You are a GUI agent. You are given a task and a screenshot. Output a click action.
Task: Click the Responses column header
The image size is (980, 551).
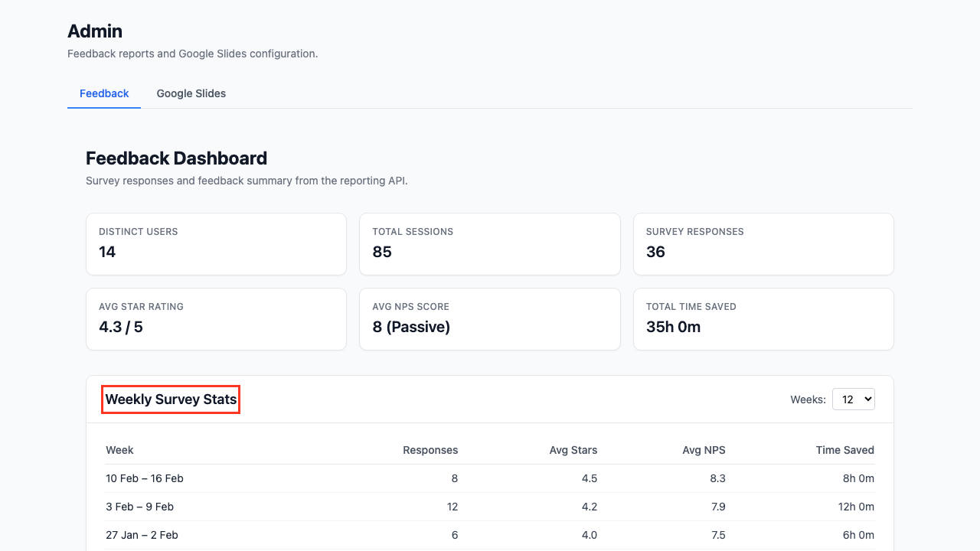430,450
